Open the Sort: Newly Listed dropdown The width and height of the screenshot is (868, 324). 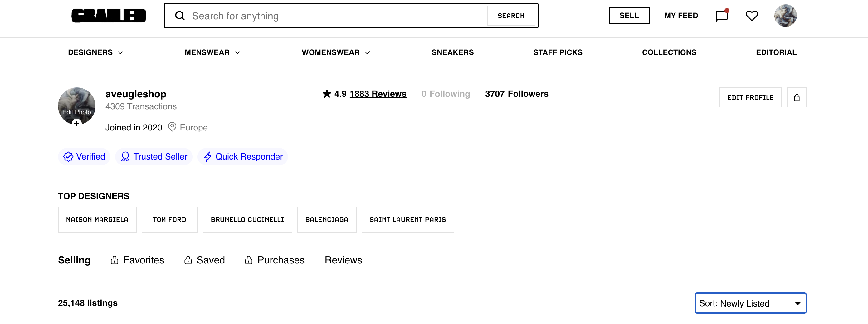tap(750, 303)
